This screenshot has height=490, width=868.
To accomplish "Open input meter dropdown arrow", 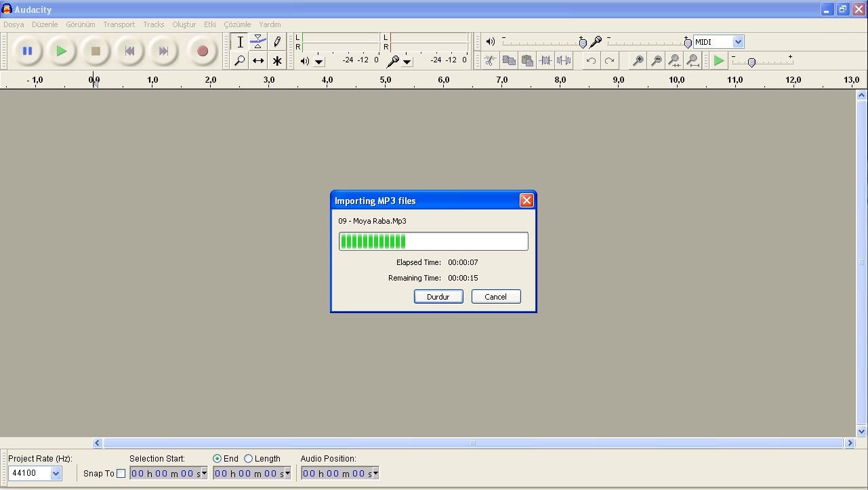I will click(x=407, y=62).
